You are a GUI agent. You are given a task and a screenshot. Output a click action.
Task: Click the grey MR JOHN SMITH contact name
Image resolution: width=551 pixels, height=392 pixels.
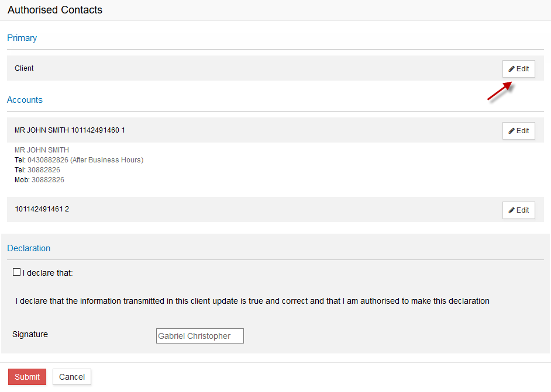[x=42, y=150]
